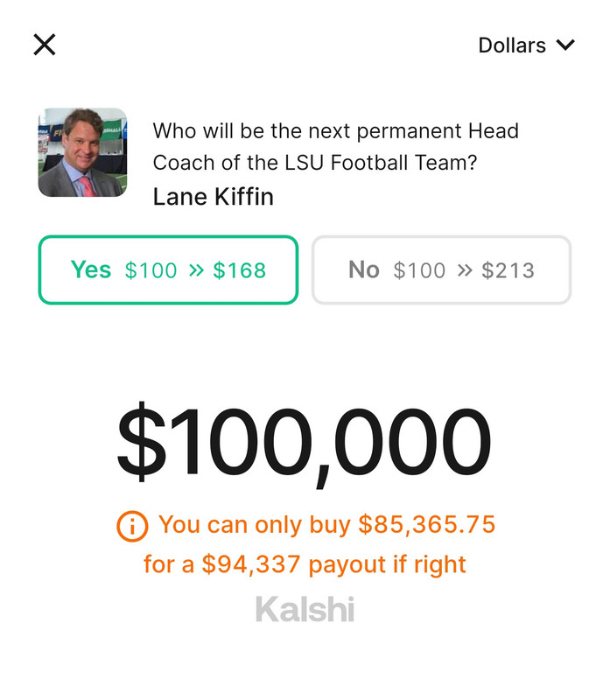Select the Lane Kiffin candidate name
Viewport: 610px width, 700px height.
click(x=213, y=196)
